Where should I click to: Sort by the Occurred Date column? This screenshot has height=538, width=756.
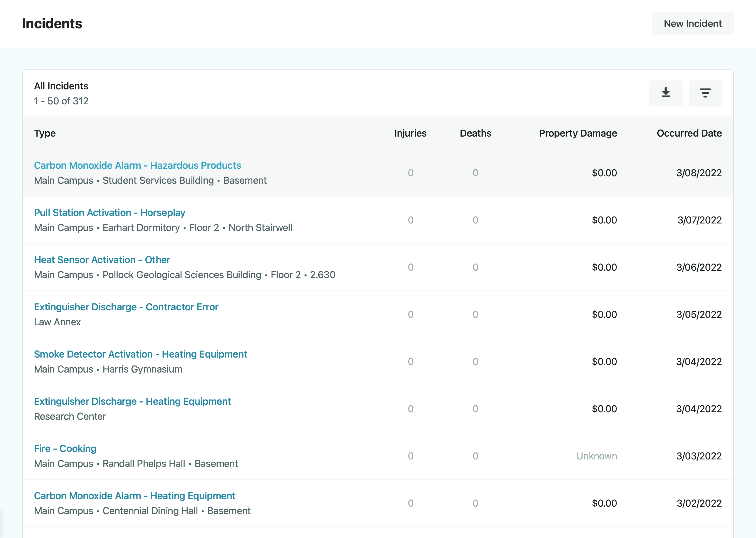[x=689, y=133]
